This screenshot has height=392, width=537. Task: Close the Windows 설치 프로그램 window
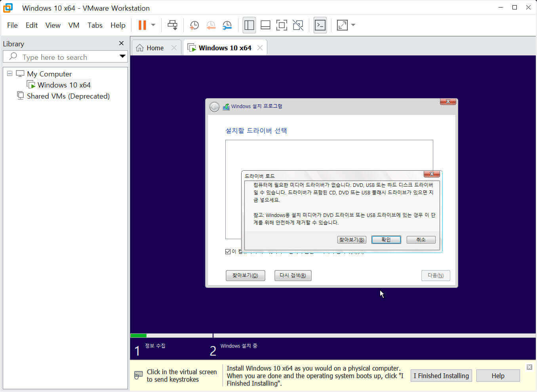(448, 102)
